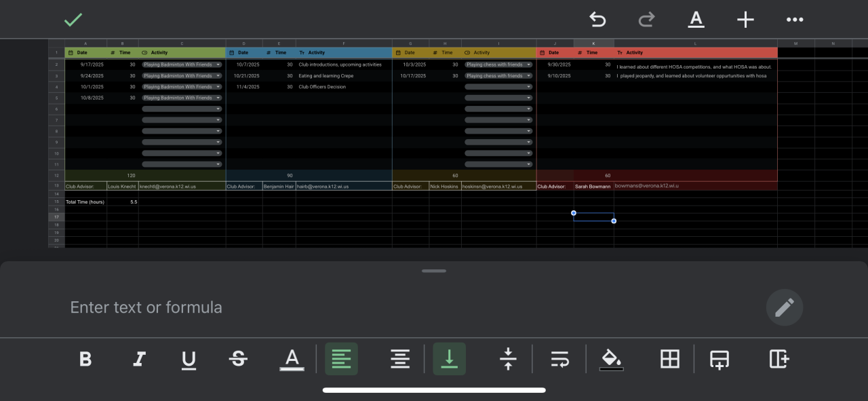Tap the lower-right selection handle of cell K17
The height and width of the screenshot is (401, 868).
point(614,221)
